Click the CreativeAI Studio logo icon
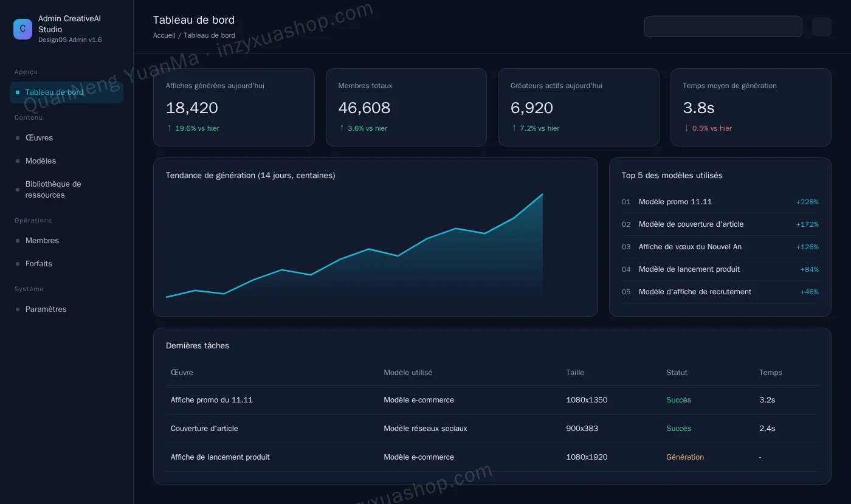Image resolution: width=851 pixels, height=504 pixels. click(22, 29)
